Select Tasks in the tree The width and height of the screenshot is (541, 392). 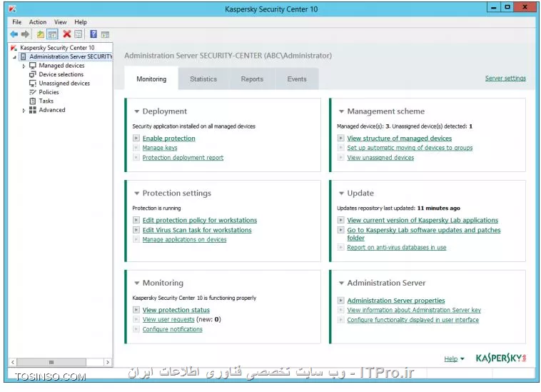pyautogui.click(x=46, y=101)
